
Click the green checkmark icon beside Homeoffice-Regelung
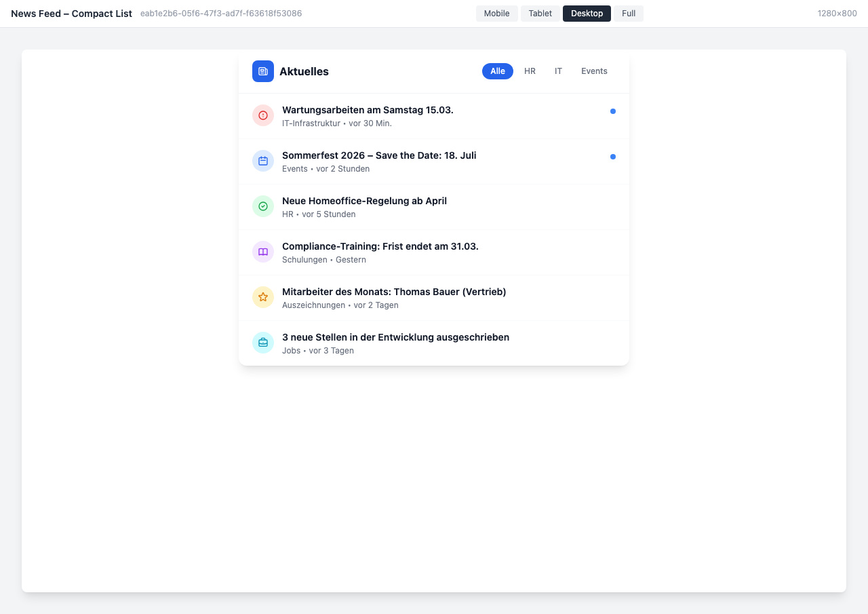263,206
